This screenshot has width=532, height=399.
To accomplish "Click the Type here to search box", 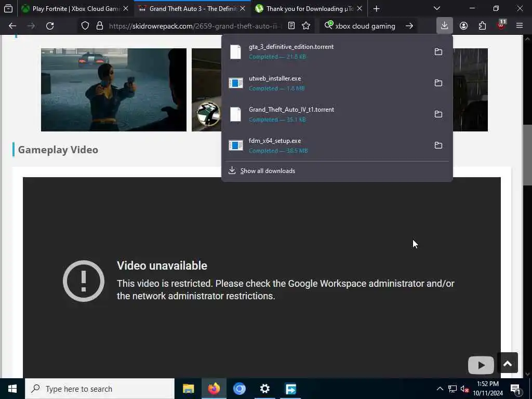I will [100, 389].
